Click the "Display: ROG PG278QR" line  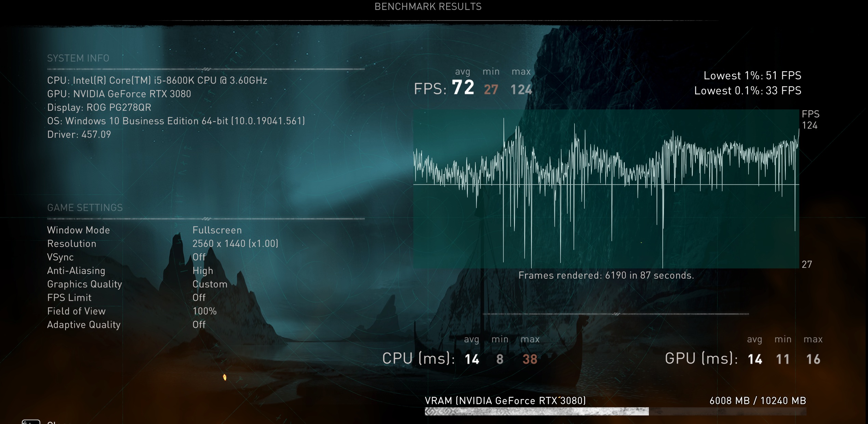(99, 107)
